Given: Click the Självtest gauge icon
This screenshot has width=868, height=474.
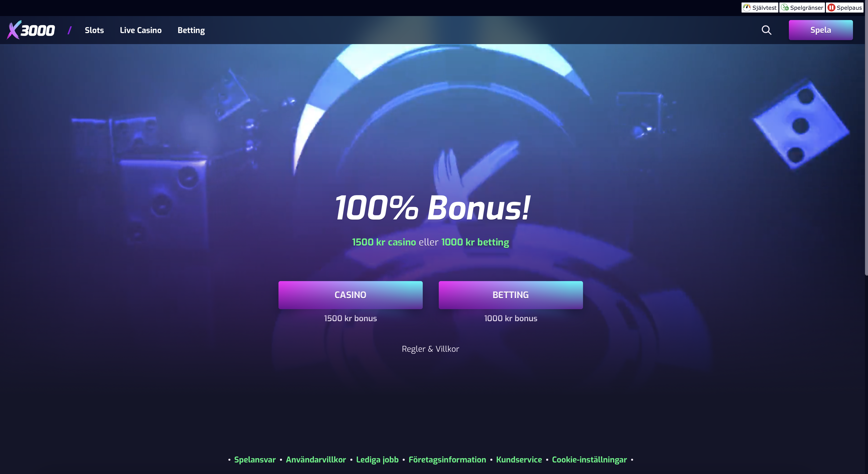Looking at the screenshot, I should pyautogui.click(x=747, y=8).
